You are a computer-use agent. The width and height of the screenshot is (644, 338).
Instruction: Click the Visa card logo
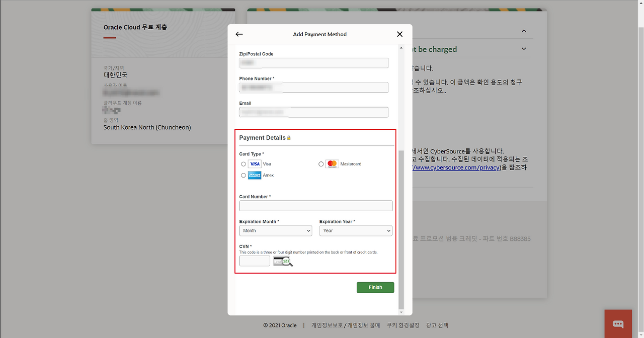tap(255, 164)
